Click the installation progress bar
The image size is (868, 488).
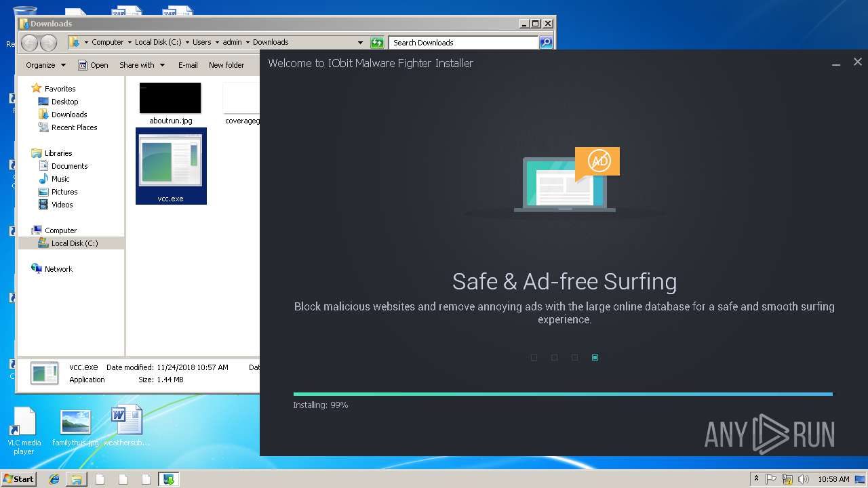pyautogui.click(x=563, y=394)
